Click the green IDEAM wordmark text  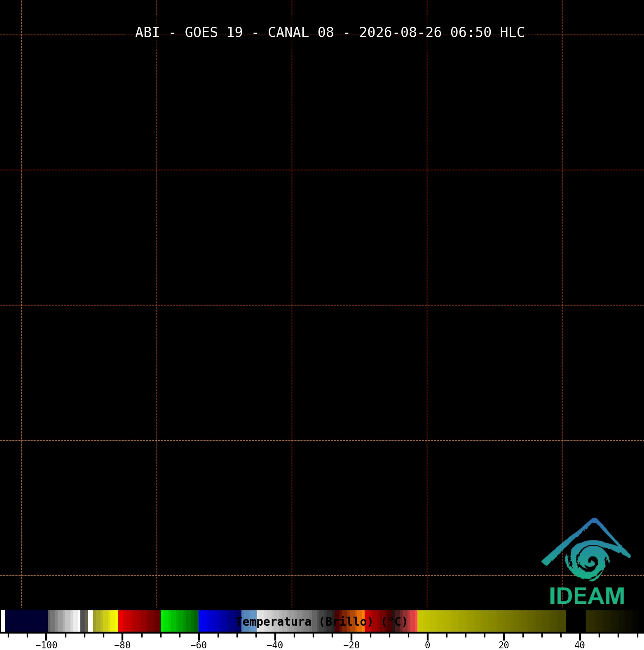pos(587,596)
